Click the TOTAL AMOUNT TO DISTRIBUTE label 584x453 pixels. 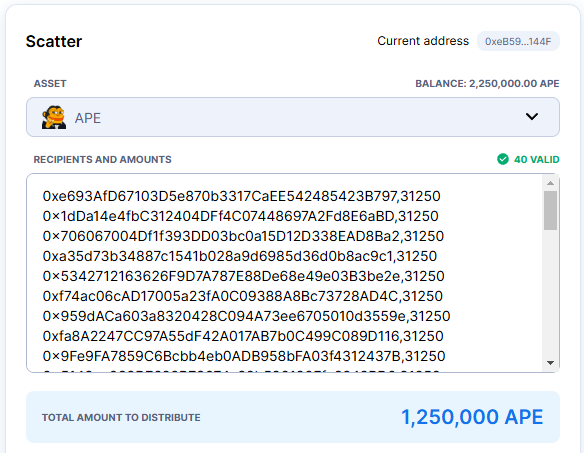point(121,418)
